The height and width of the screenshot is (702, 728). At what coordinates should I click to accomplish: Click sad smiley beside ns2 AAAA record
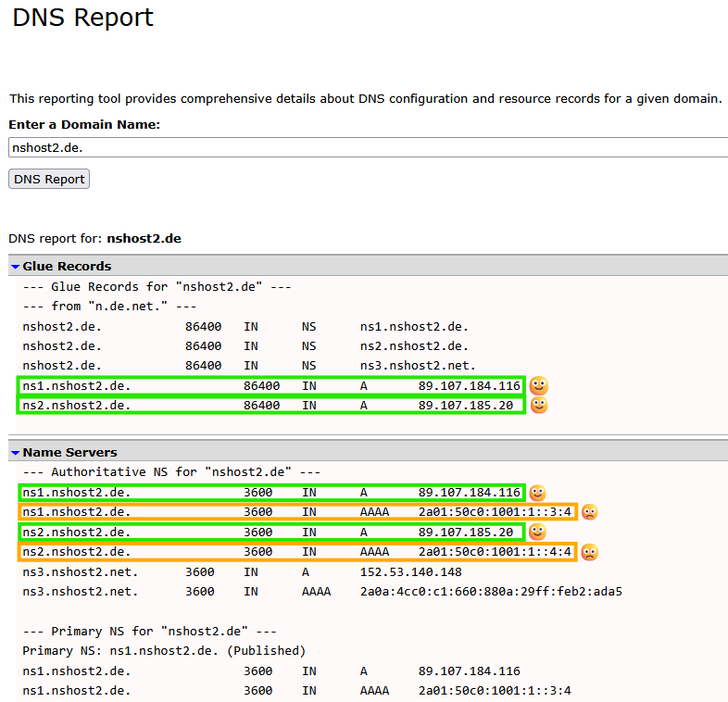(x=590, y=552)
